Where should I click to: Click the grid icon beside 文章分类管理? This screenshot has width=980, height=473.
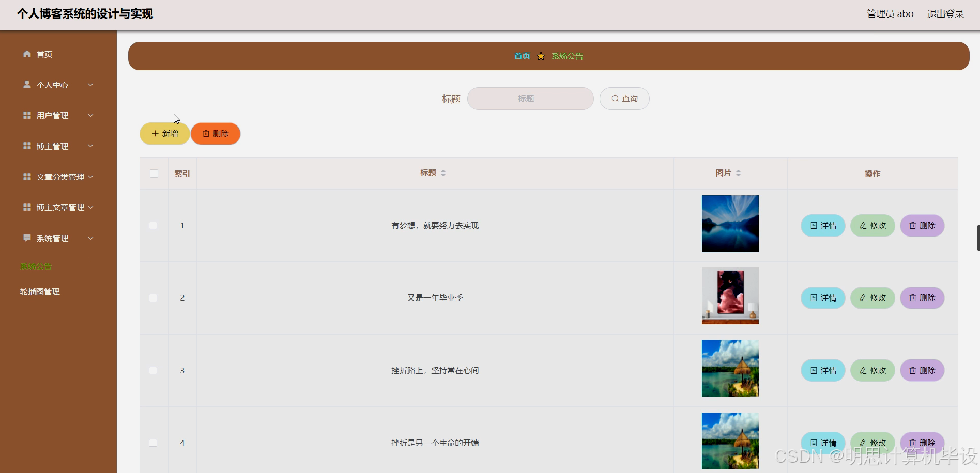click(x=27, y=177)
